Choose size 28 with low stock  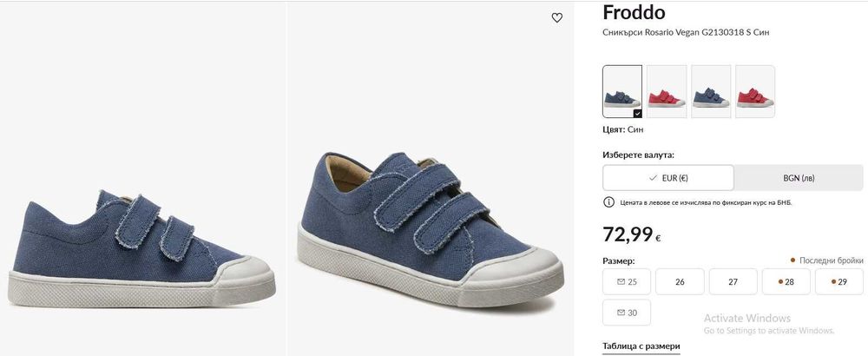[786, 282]
